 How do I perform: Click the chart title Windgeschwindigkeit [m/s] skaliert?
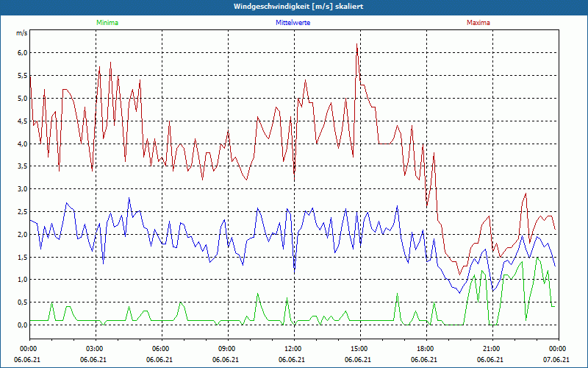click(x=298, y=7)
